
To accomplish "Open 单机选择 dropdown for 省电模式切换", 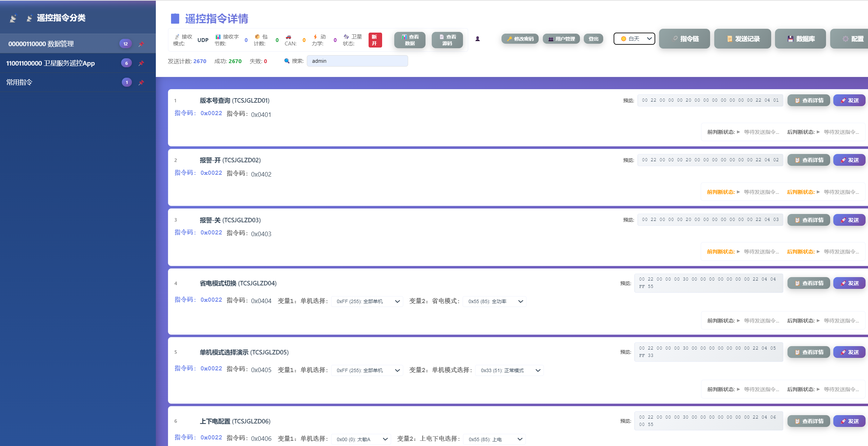I will point(366,301).
